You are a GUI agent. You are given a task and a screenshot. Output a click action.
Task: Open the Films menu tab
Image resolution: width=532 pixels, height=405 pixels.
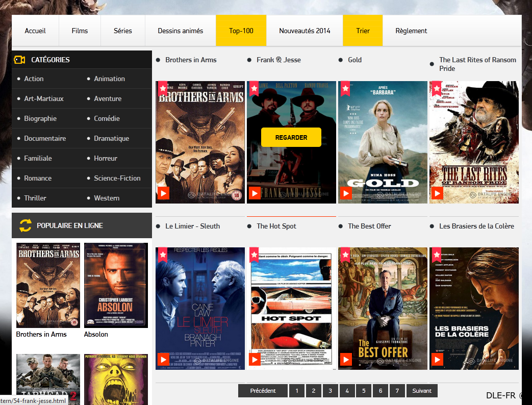point(80,31)
